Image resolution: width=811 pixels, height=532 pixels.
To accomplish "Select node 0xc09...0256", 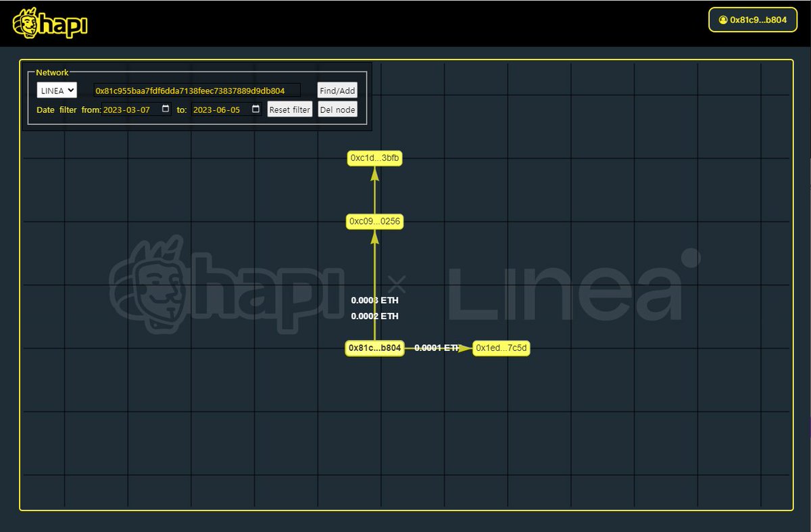I will [x=375, y=221].
